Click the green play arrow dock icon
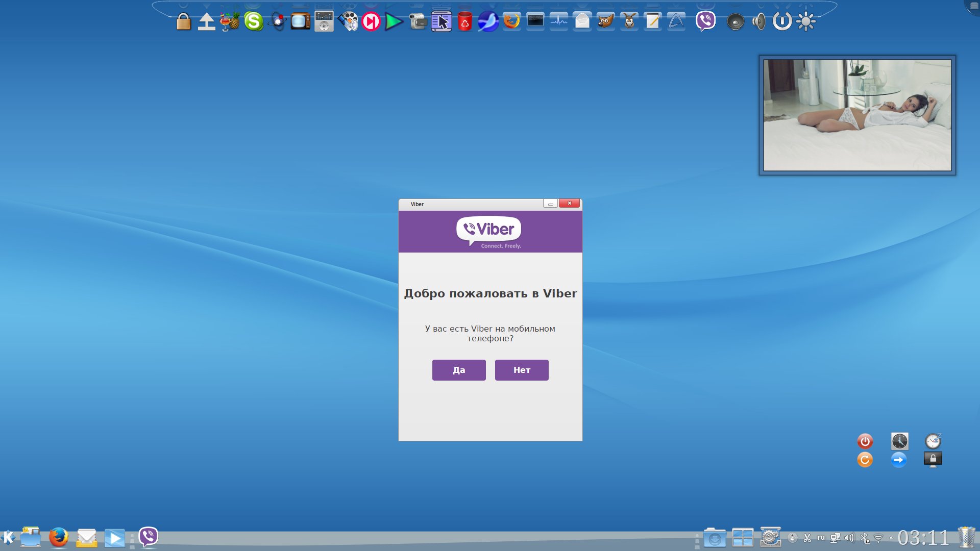 pos(393,22)
